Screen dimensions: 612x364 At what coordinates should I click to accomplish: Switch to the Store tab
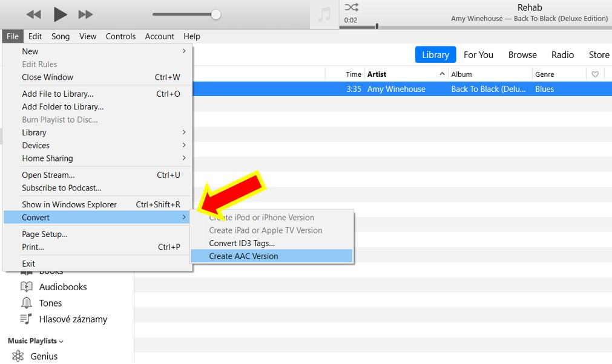click(x=599, y=55)
